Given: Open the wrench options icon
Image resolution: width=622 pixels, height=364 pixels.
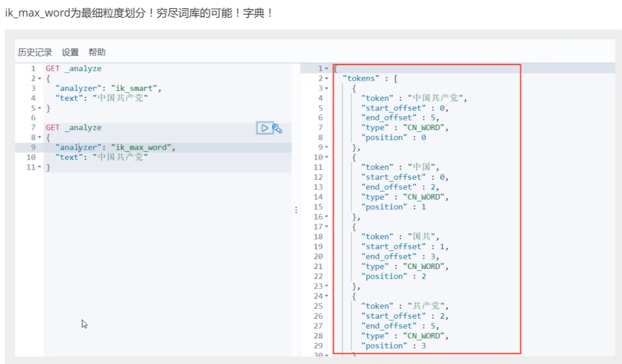Looking at the screenshot, I should click(277, 129).
